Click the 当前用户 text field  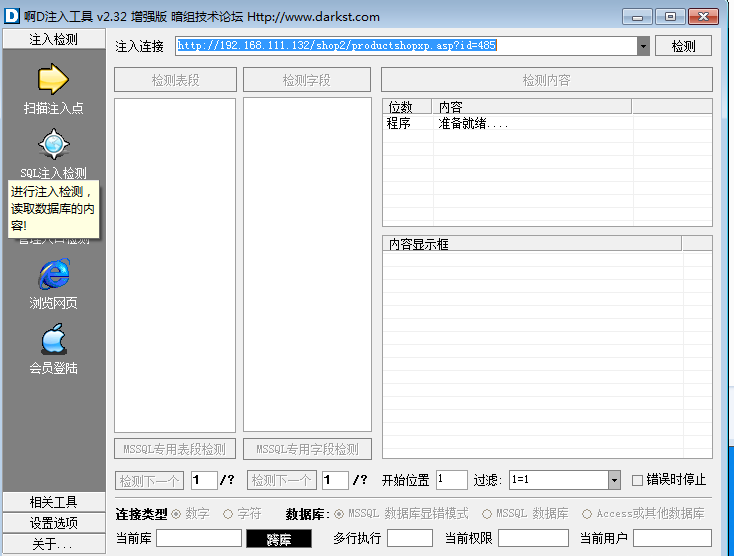point(672,538)
